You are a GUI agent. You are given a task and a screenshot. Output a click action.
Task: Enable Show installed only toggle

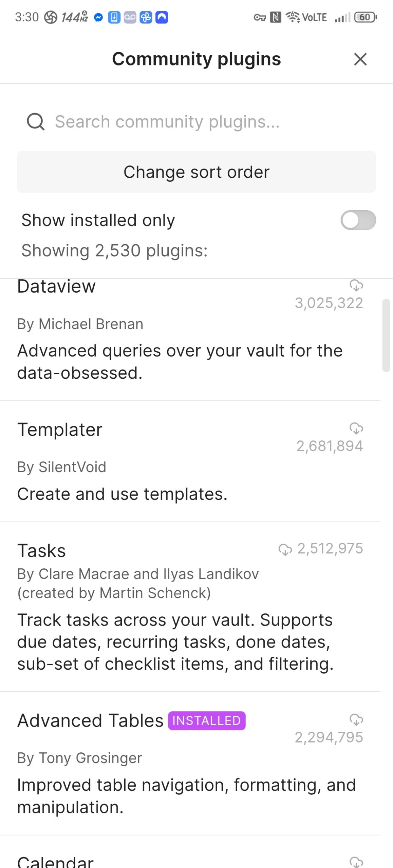(358, 220)
